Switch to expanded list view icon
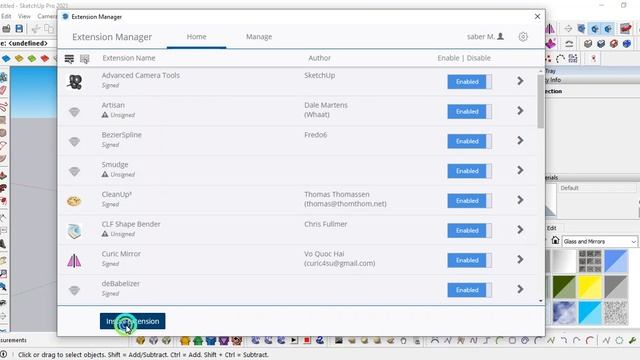640x360 pixels. point(69,59)
